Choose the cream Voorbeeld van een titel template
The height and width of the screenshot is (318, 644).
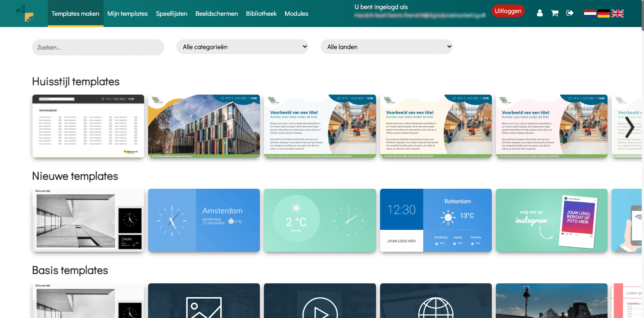pos(436,126)
